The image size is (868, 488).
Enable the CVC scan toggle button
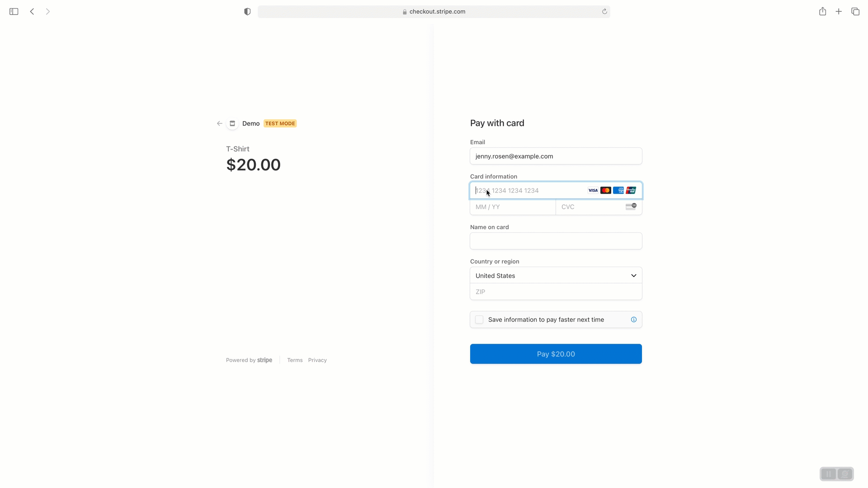click(631, 206)
